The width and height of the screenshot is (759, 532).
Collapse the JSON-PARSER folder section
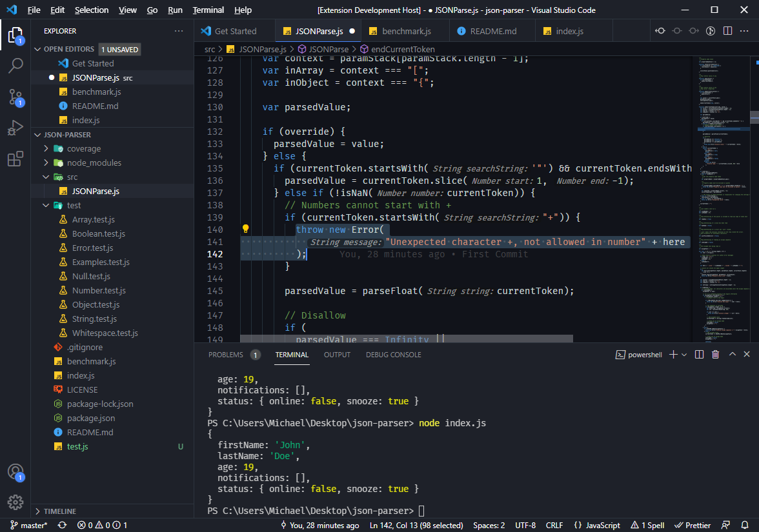point(37,135)
